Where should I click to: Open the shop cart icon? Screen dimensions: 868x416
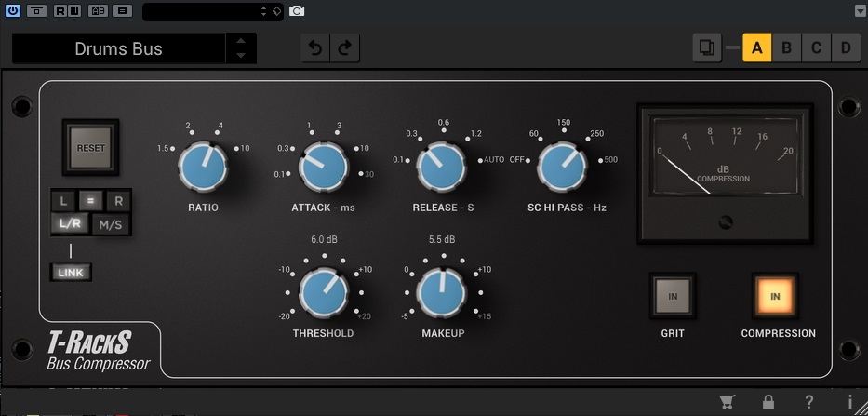tap(728, 402)
